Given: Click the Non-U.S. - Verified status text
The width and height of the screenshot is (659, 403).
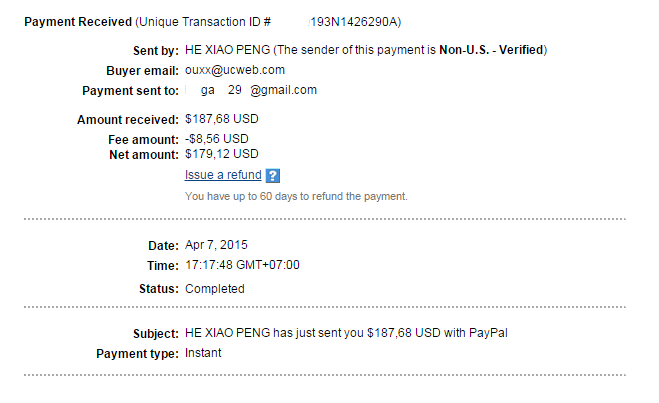Looking at the screenshot, I should point(491,50).
